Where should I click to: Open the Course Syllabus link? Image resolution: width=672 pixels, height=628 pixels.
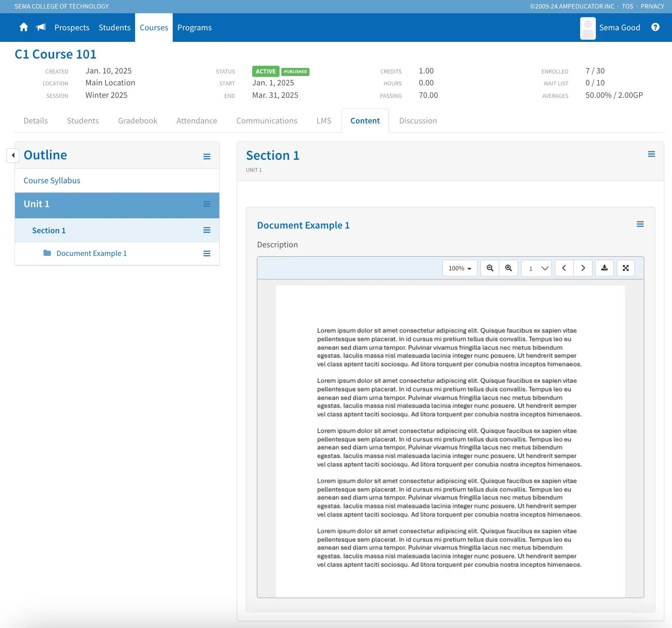tap(52, 181)
